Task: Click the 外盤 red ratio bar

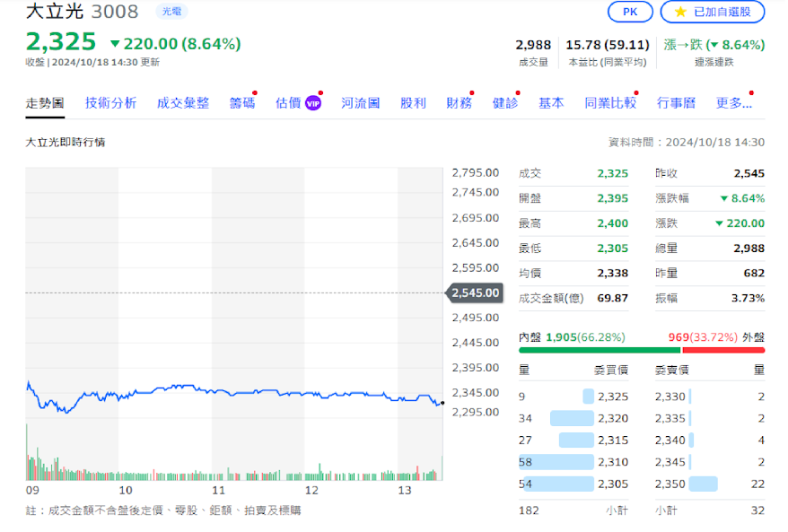Action: point(723,350)
